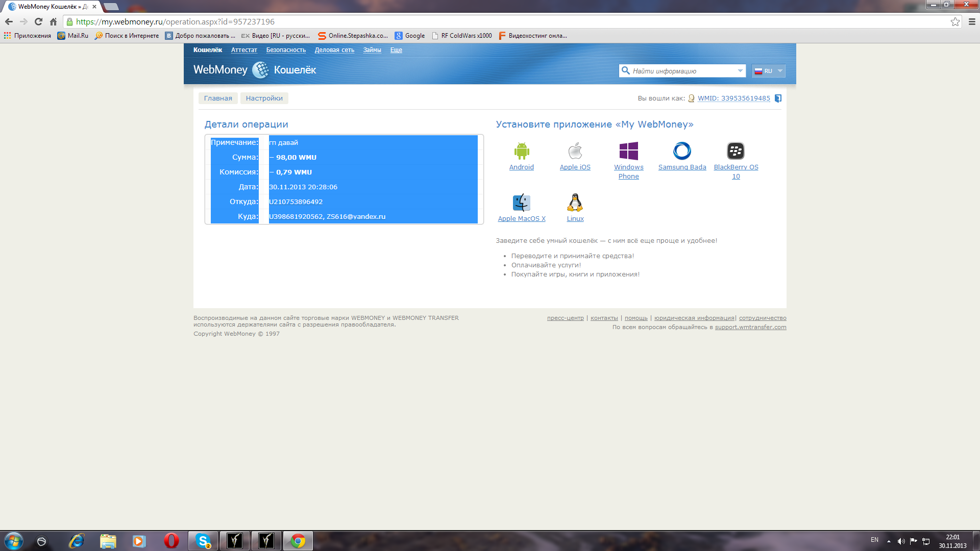The width and height of the screenshot is (980, 551).
Task: Click the volume icon in system tray
Action: pos(901,541)
